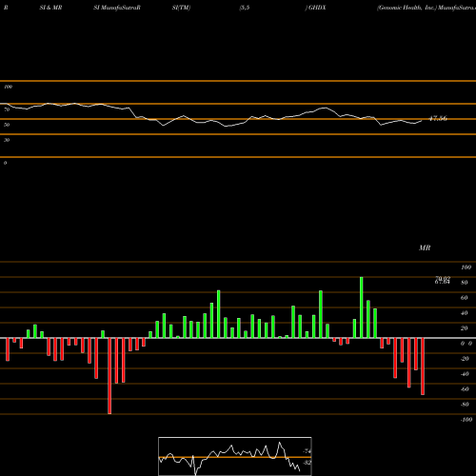
Task: Click the 20 label on the MR axis
Action: tap(465, 328)
